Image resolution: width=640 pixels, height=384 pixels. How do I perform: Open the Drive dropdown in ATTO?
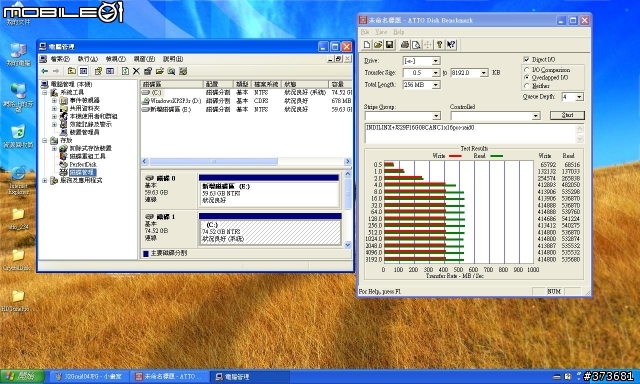click(x=436, y=61)
